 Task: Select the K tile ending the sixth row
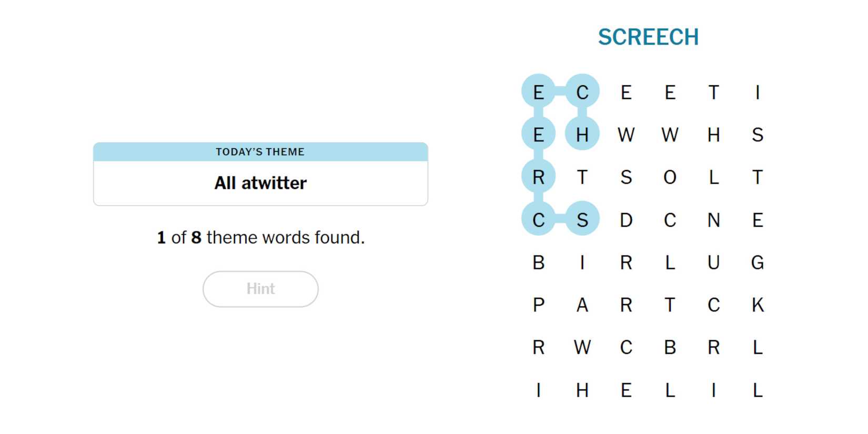click(x=758, y=305)
